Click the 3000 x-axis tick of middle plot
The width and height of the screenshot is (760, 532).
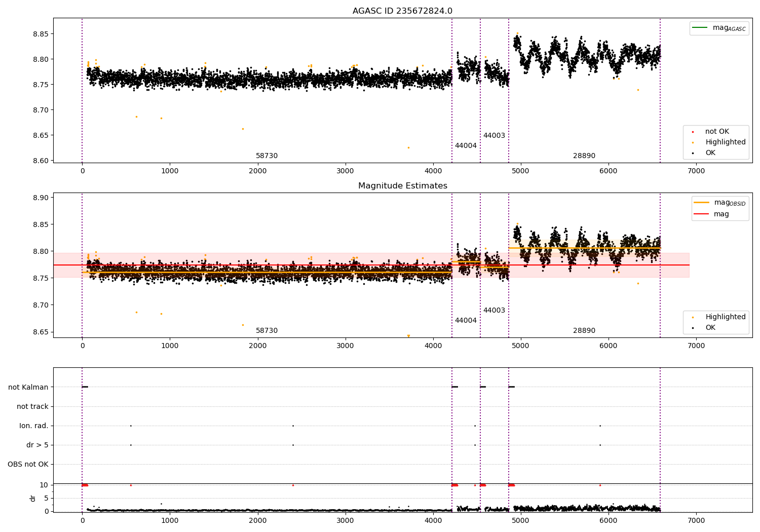coord(346,346)
